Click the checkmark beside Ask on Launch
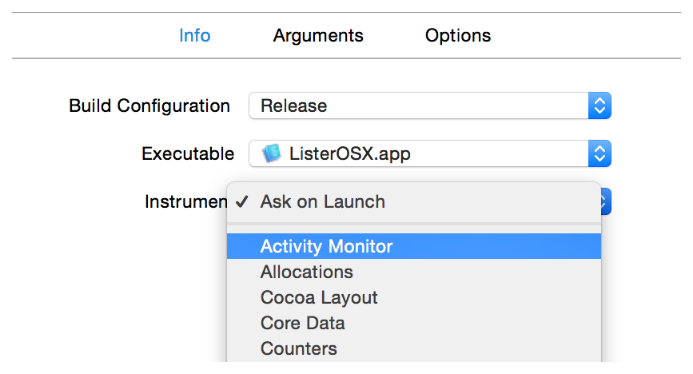This screenshot has height=374, width=693. point(242,202)
